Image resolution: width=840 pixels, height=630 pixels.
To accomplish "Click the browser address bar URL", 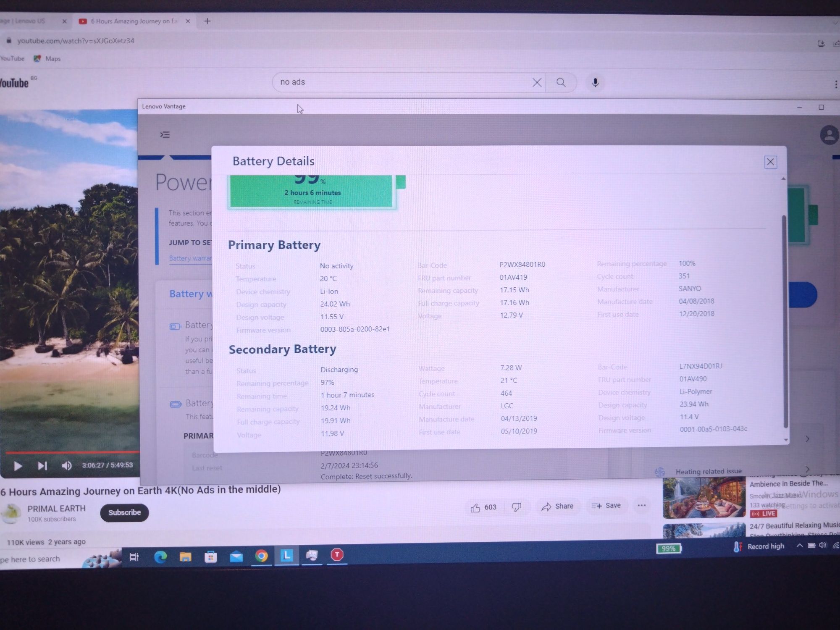I will point(76,41).
